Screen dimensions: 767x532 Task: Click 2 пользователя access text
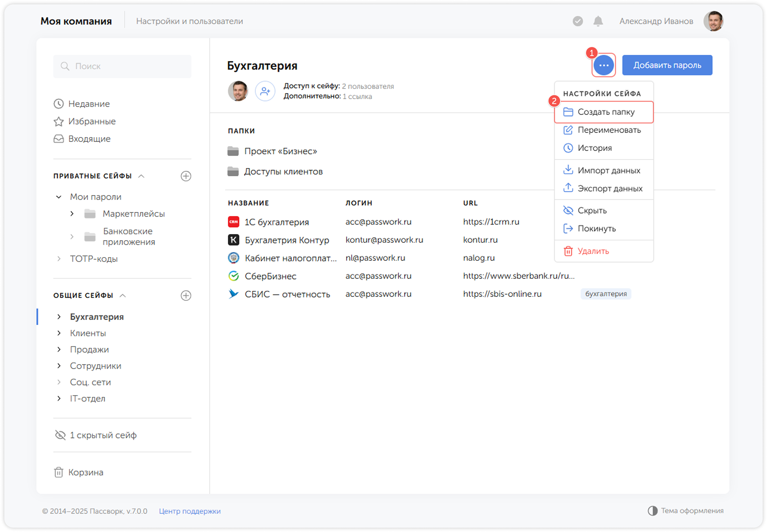click(368, 86)
